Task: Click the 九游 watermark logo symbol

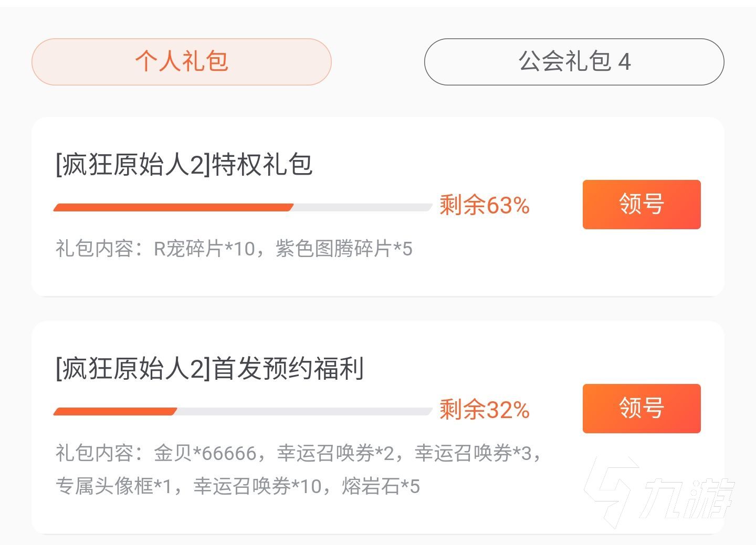Action: (x=612, y=490)
